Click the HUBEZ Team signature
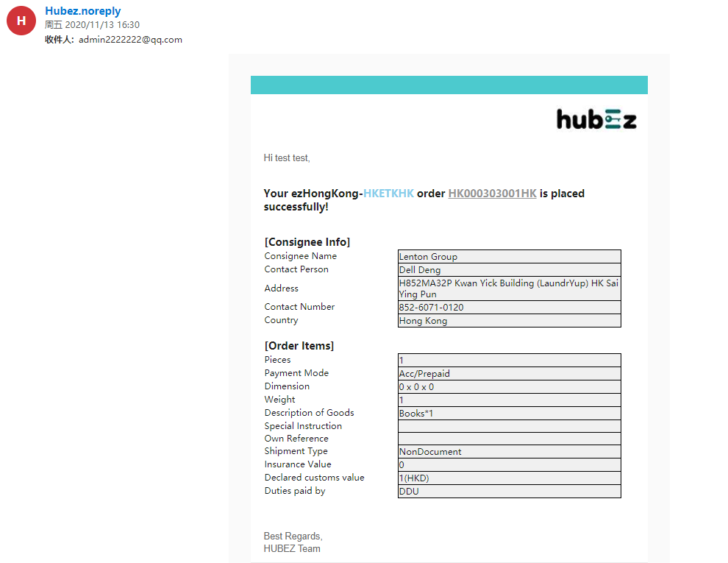This screenshot has width=728, height=563. coord(292,548)
